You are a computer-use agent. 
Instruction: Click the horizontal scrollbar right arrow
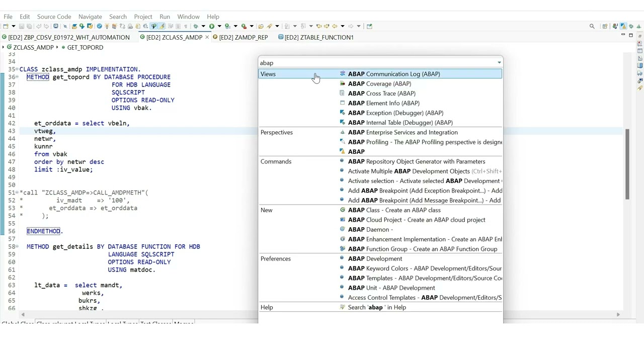pyautogui.click(x=618, y=315)
